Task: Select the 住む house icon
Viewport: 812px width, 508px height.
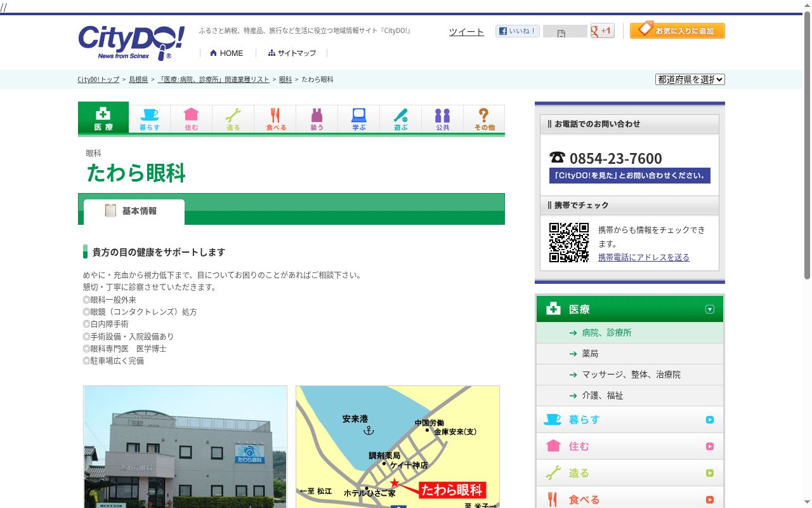Action: [192, 119]
